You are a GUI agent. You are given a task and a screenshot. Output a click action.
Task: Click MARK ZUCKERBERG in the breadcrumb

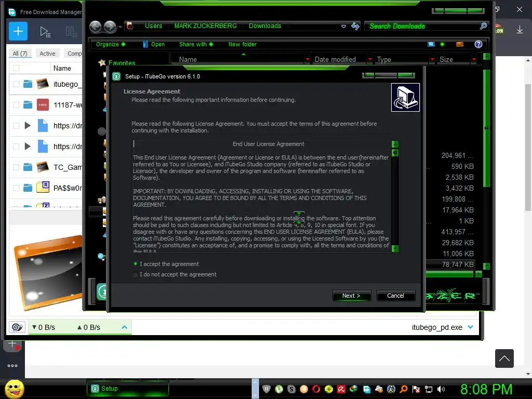[x=206, y=26]
